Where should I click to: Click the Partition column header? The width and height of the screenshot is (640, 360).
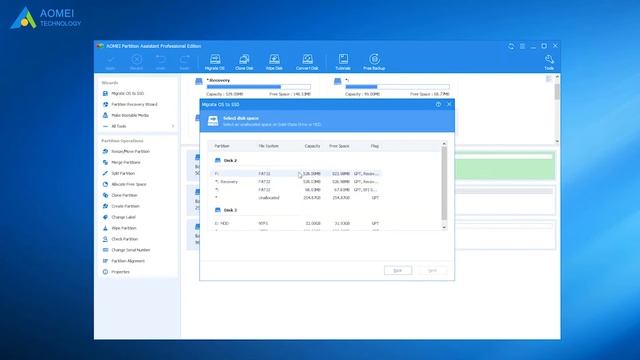[x=222, y=146]
